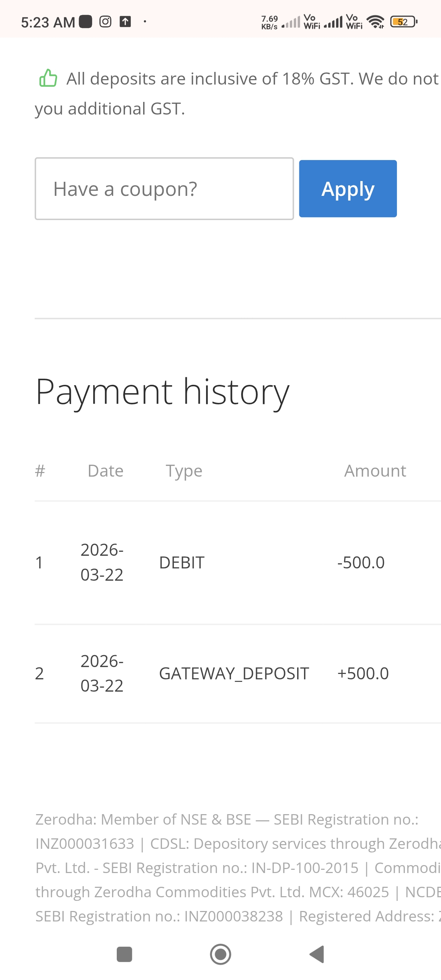The height and width of the screenshot is (980, 441).
Task: Focus the 'Have a coupon?' field
Action: (x=164, y=189)
